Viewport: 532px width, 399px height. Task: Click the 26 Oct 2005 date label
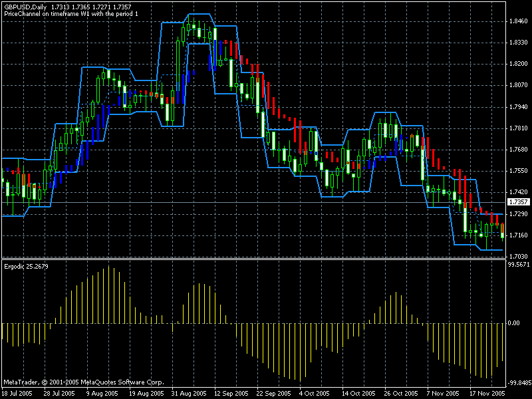[x=400, y=394]
